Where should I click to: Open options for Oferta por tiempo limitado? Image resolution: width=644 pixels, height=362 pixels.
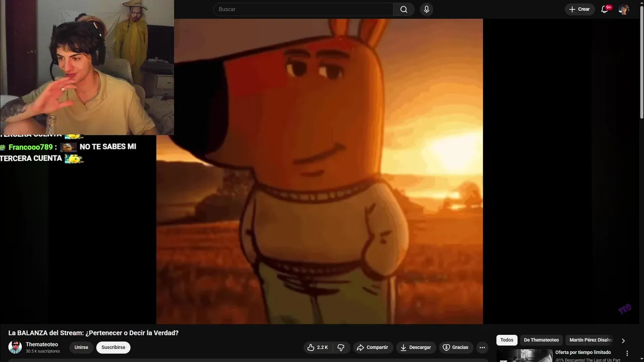627,353
